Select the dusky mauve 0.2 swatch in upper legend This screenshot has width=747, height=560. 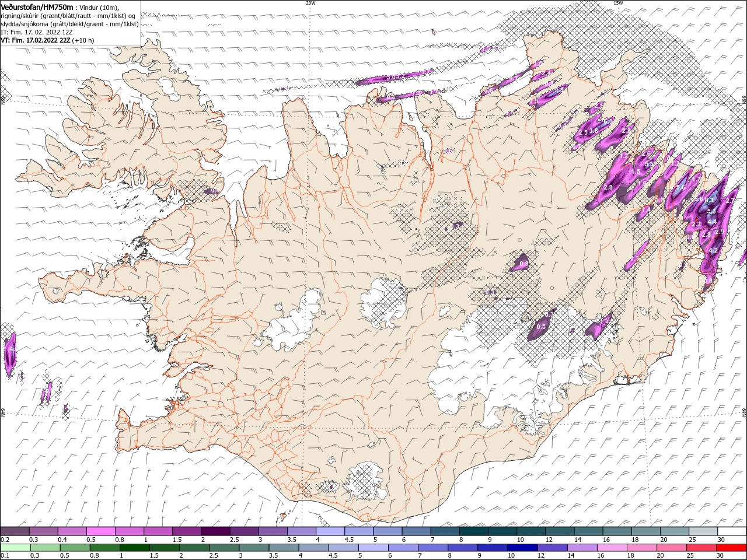coord(15,531)
